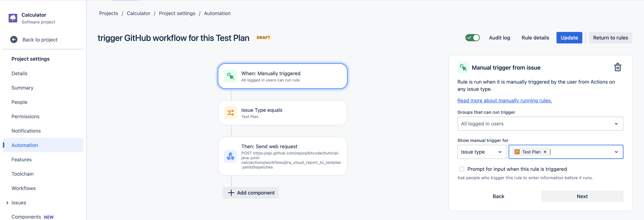Screen dimensions: 644x220
Task: Click Return to rules button
Action: click(x=610, y=38)
